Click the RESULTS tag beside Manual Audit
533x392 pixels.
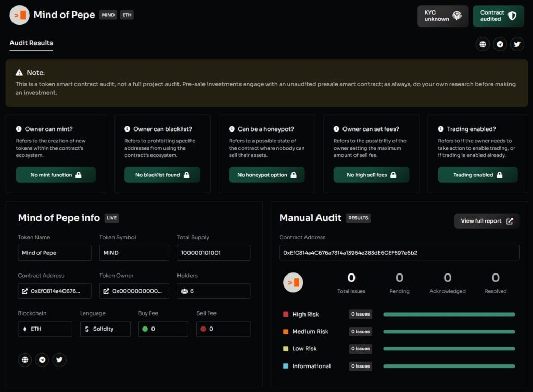(x=358, y=218)
